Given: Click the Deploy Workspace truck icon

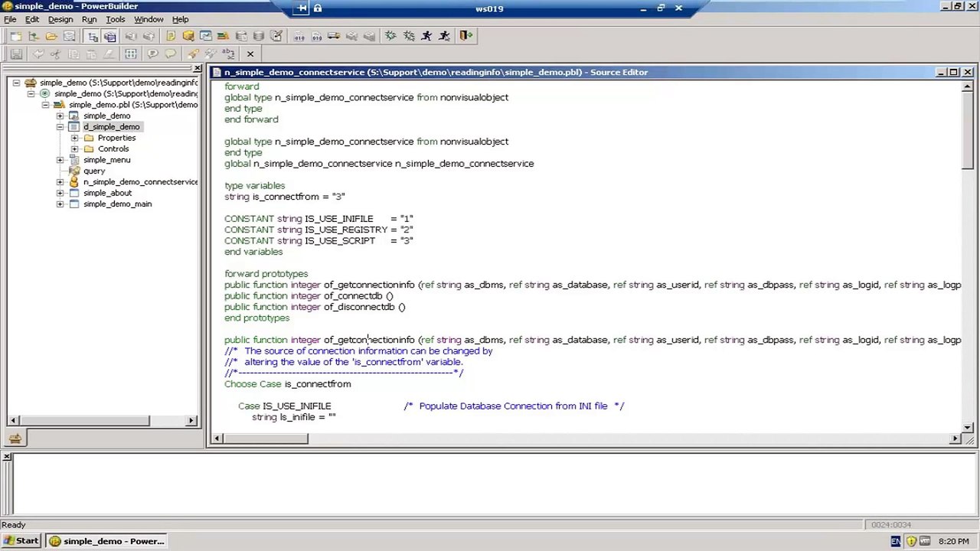Looking at the screenshot, I should point(334,36).
